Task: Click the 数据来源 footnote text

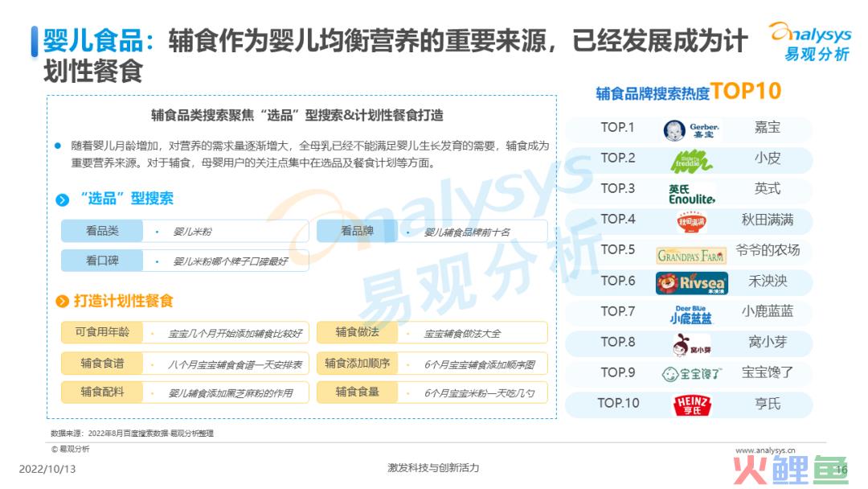Action: pos(132,433)
